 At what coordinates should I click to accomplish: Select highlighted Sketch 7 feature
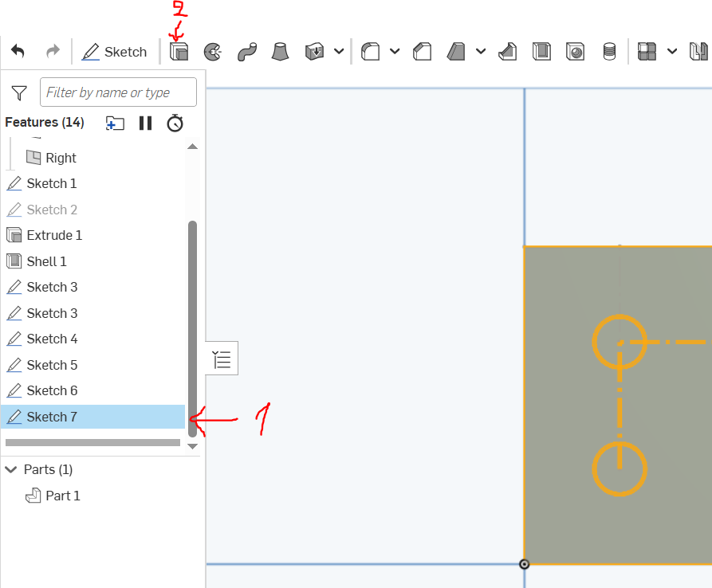click(92, 417)
